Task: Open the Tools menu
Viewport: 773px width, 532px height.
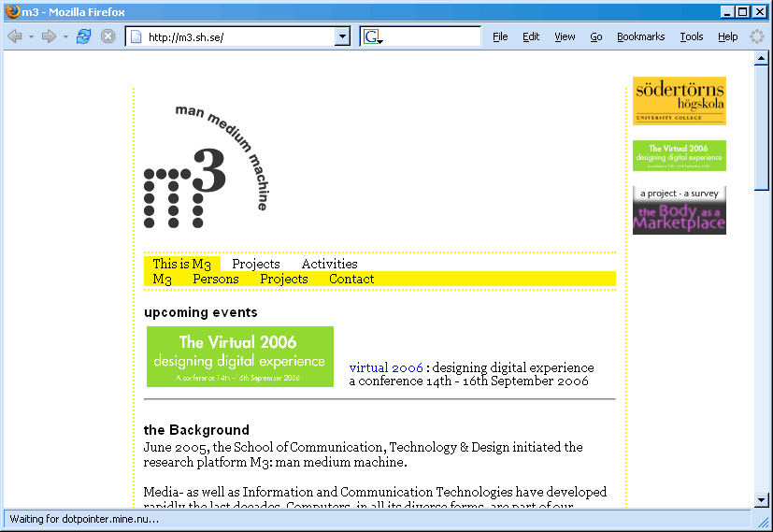Action: click(x=692, y=36)
